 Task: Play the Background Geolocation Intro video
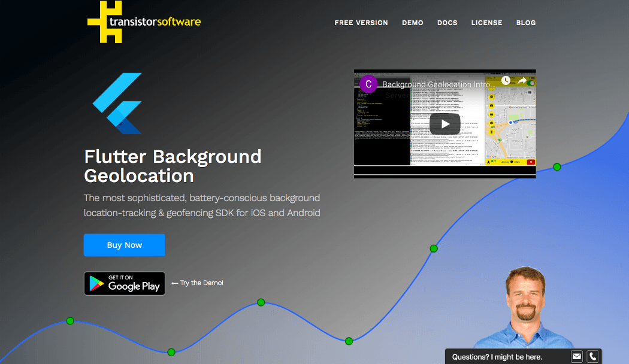444,123
